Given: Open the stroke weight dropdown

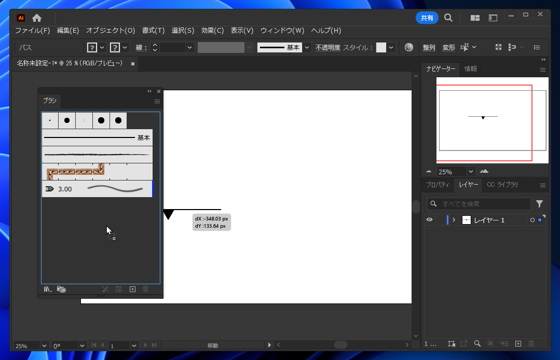Looking at the screenshot, I should (x=190, y=47).
